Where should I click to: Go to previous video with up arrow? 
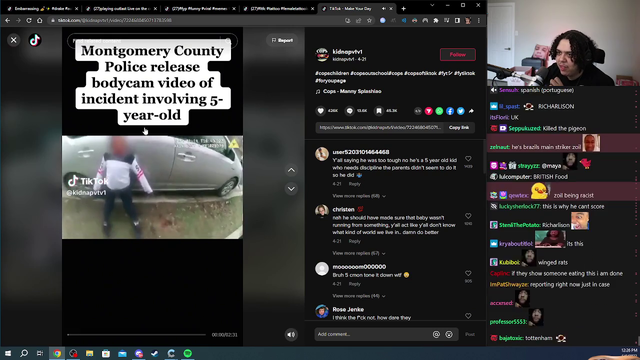291,170
